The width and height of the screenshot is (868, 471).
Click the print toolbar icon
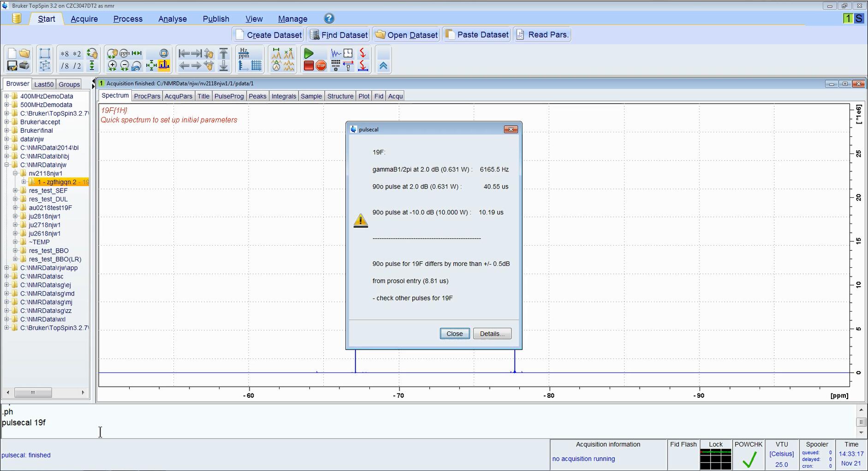point(24,66)
